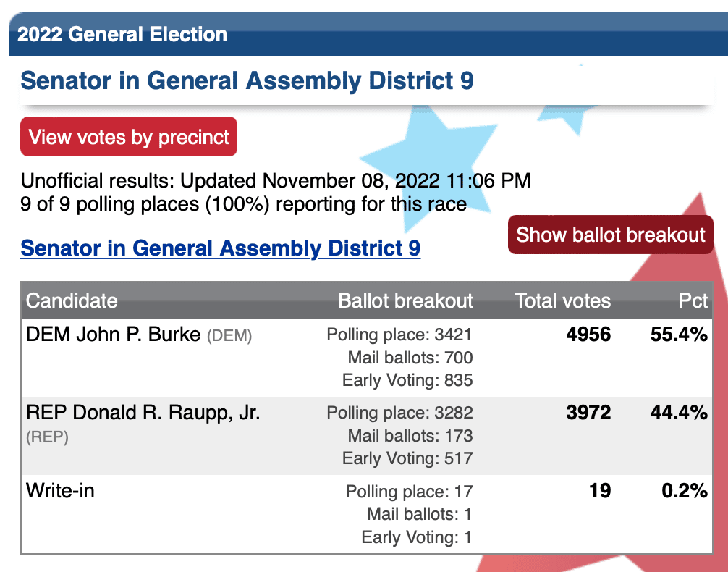
Task: Click the 44.4% percentage for Raupp
Action: tap(679, 413)
